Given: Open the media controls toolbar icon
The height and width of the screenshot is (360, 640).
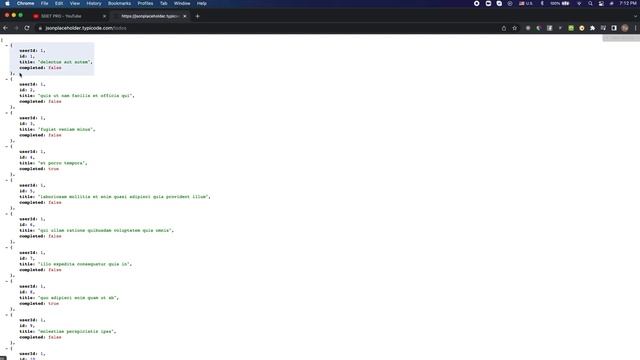Looking at the screenshot, I should (603, 28).
